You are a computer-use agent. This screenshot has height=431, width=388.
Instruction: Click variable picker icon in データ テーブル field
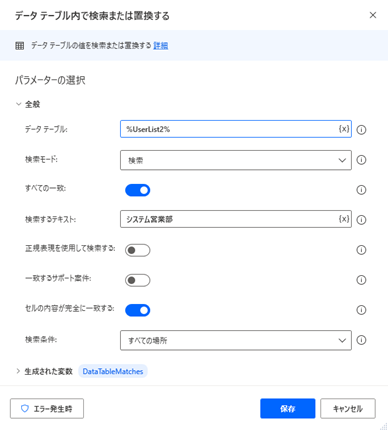click(344, 129)
